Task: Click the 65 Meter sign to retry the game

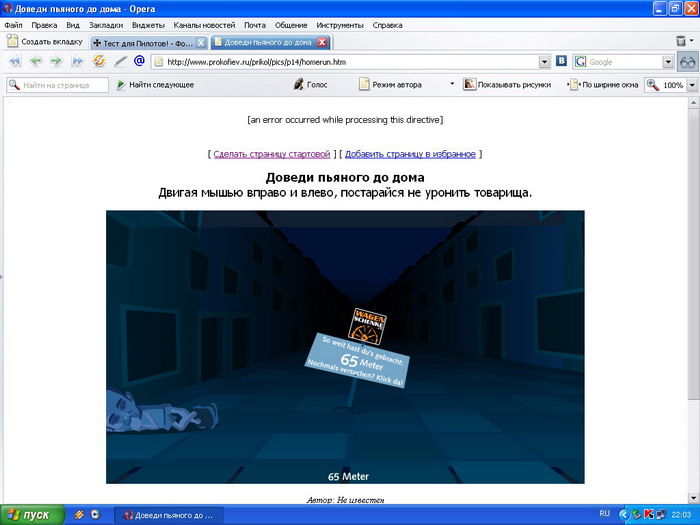Action: (x=357, y=360)
